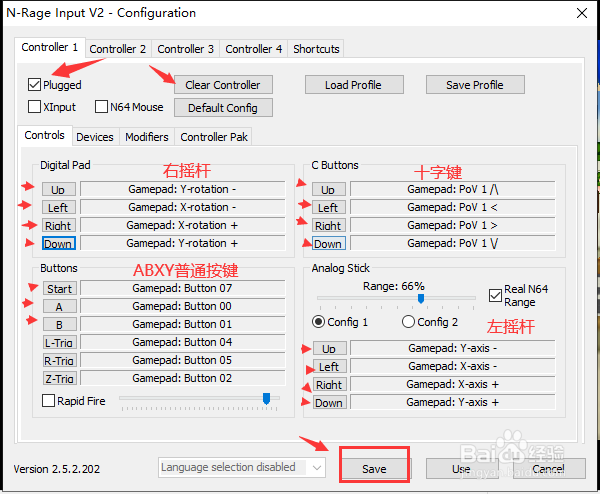Close the N-Rage configuration window

[x=582, y=13]
